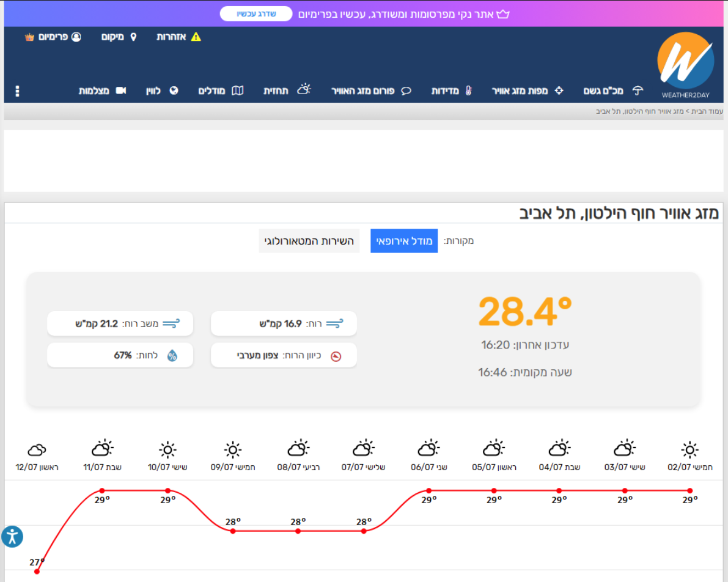Viewport: 728px width, 582px height.
Task: Click the 67% humidity value
Action: (123, 355)
